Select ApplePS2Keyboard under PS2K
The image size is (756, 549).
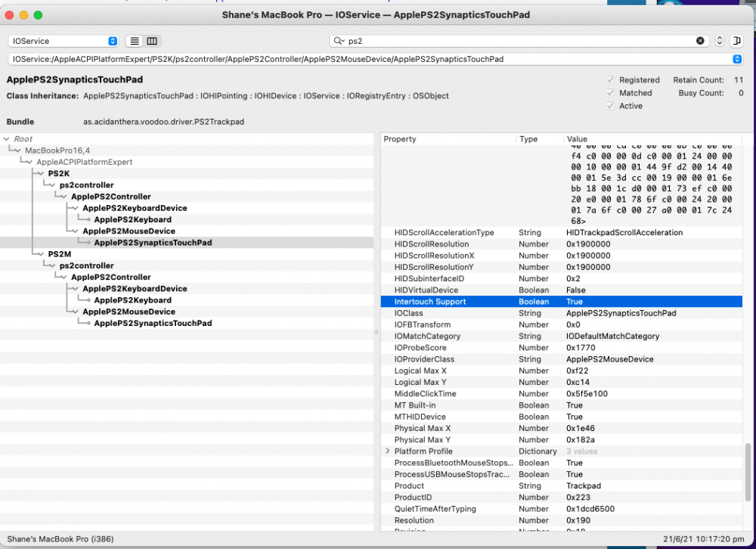132,219
